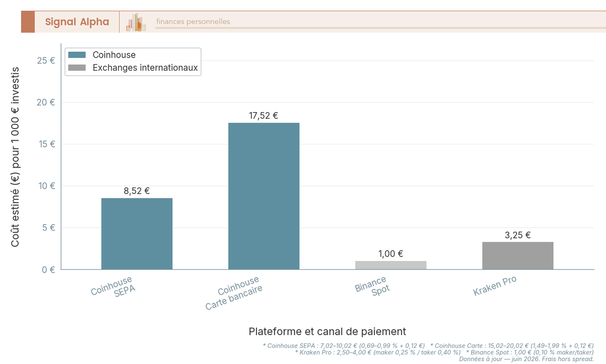This screenshot has height=364, width=606.
Task: Select the 'Exchanges internationaux' legend label
Action: pos(145,68)
